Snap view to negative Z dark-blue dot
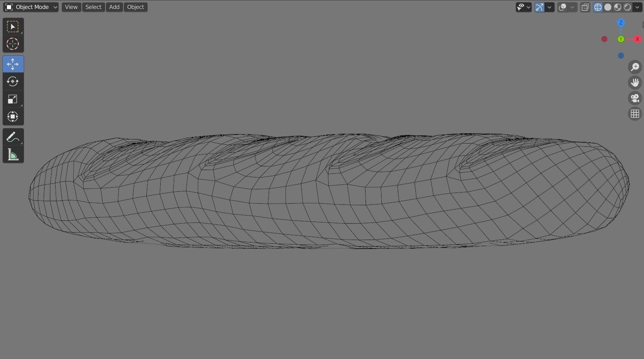 621,56
